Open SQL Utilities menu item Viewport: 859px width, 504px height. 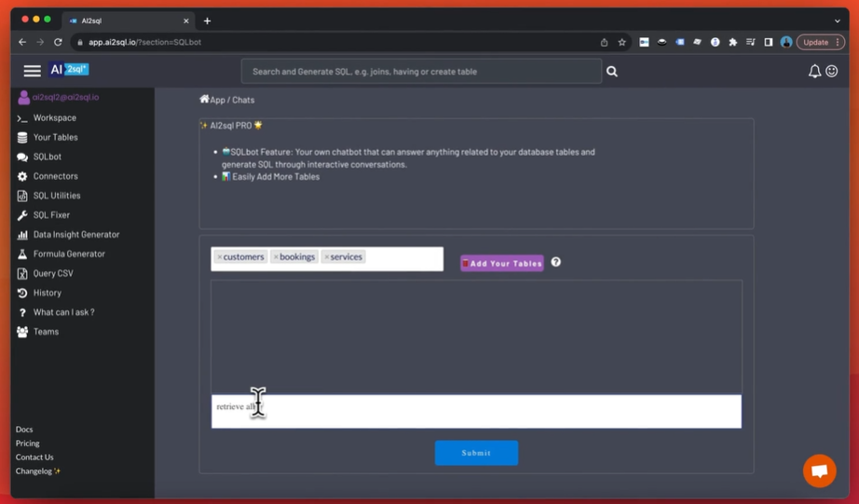point(57,196)
